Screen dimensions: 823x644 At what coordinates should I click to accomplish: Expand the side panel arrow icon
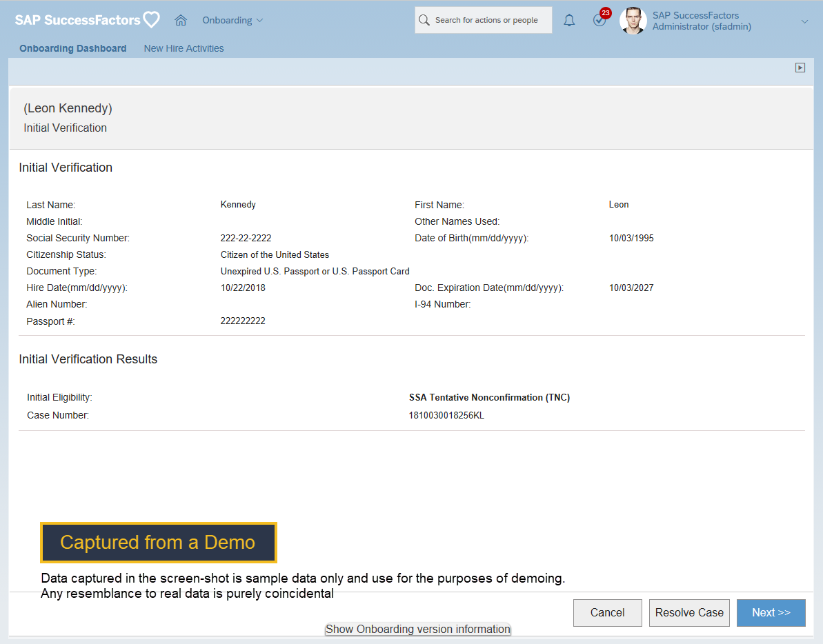coord(800,68)
